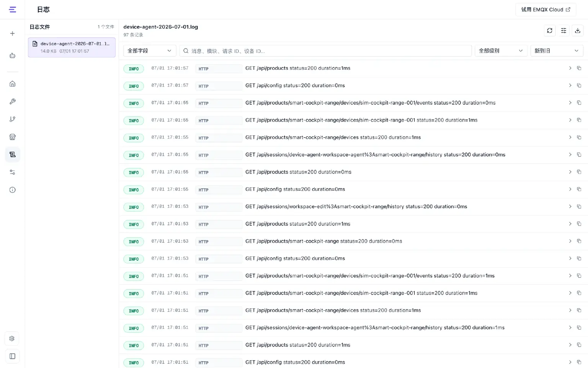Open the 全部级别 level dropdown

(x=501, y=51)
